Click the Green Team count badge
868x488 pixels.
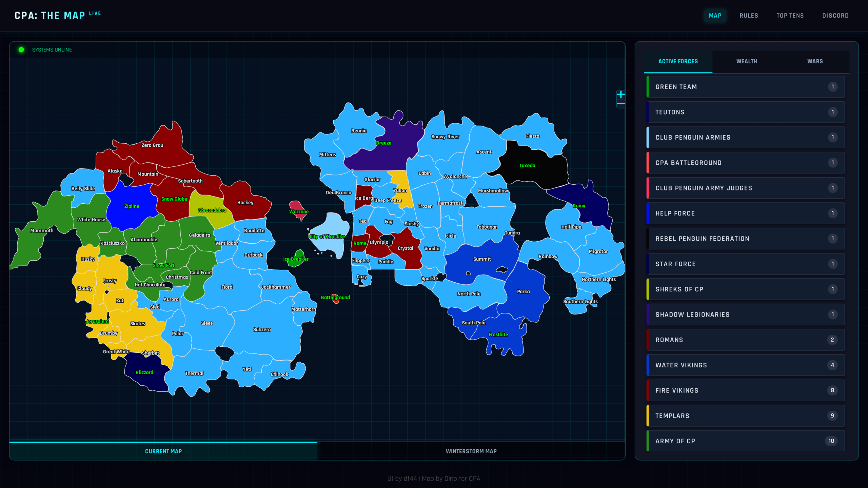(x=832, y=87)
